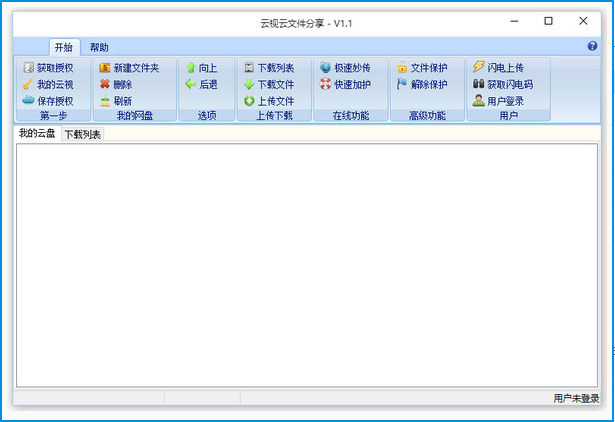The image size is (615, 422).
Task: Switch to the 帮助 ribbon tab
Action: (99, 47)
